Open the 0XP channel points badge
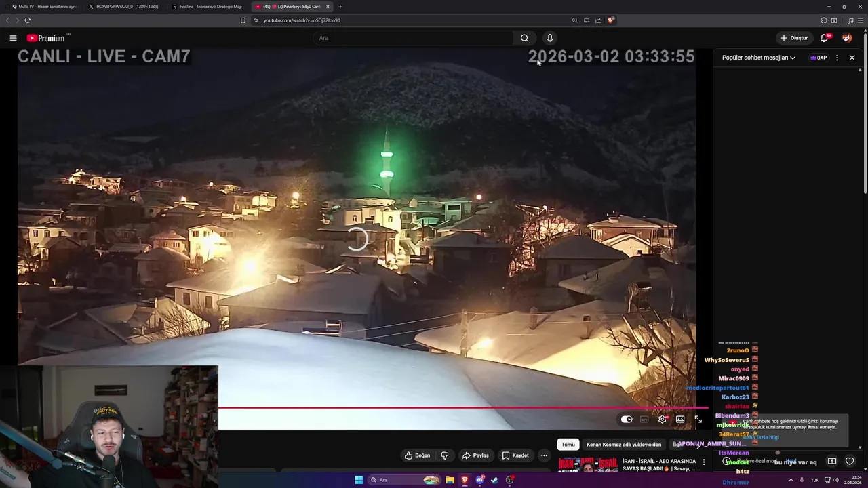 818,58
